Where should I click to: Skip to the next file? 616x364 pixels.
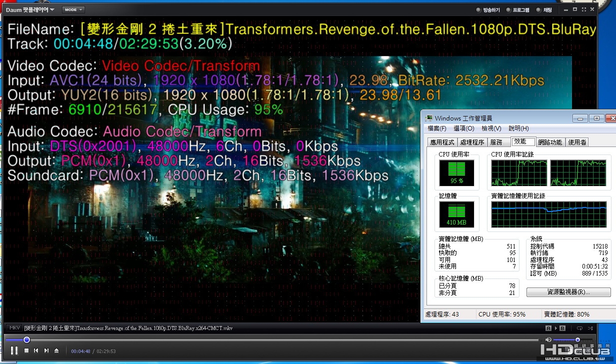click(46, 350)
